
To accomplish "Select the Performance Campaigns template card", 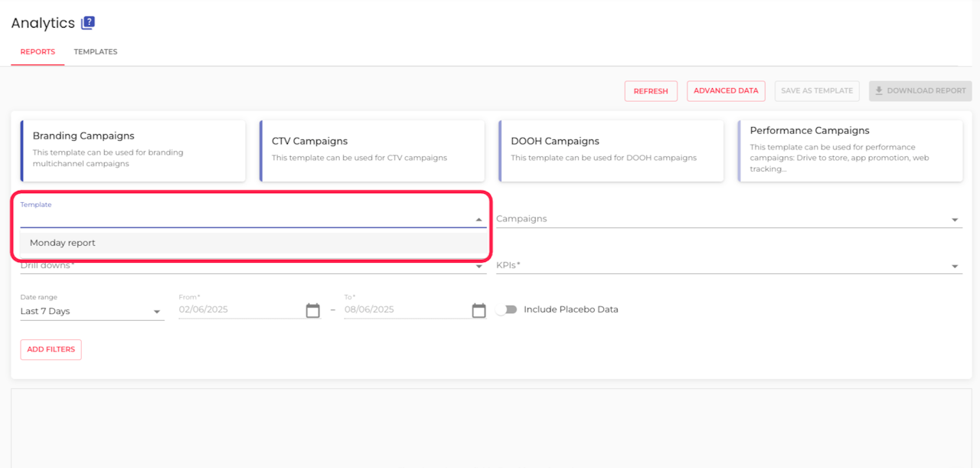I will [850, 150].
